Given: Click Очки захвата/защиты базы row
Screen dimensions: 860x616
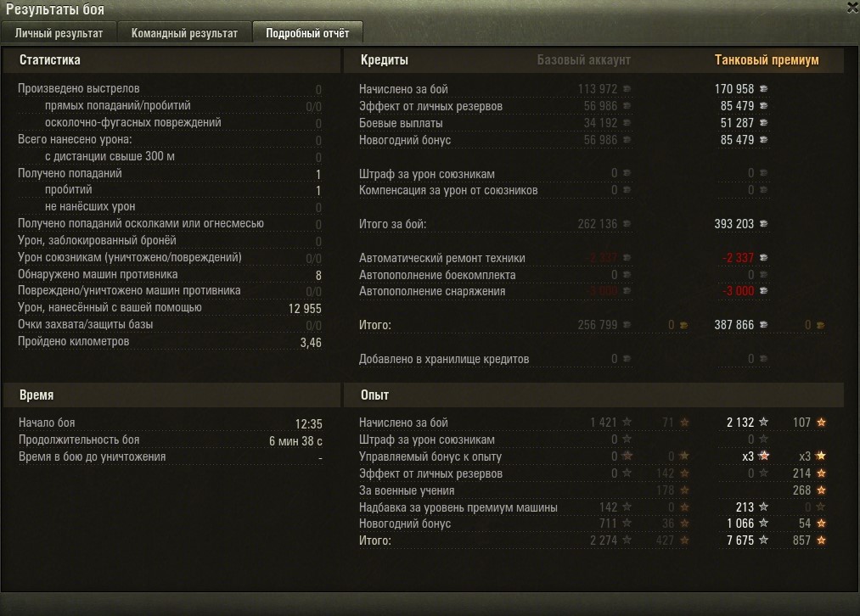Looking at the screenshot, I should pos(170,324).
